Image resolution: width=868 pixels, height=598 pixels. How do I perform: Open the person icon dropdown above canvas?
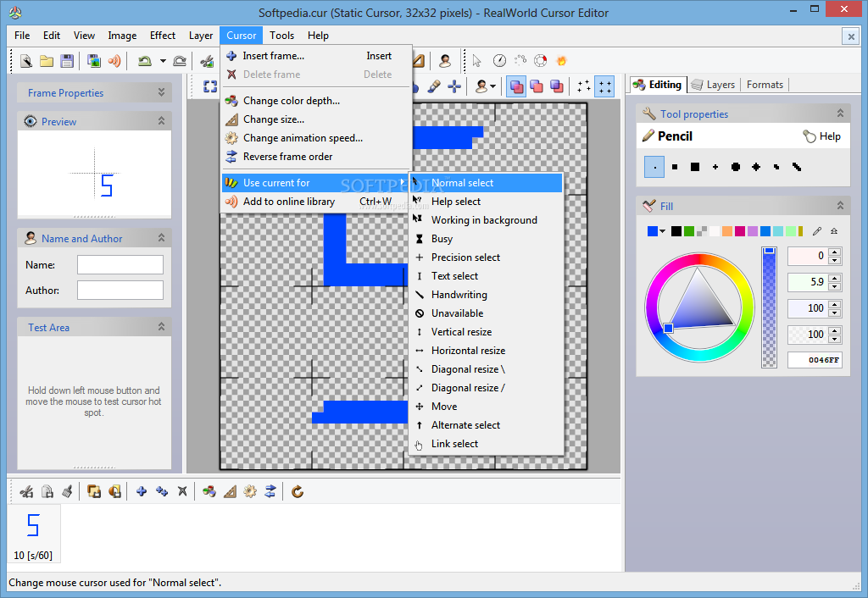(x=492, y=86)
